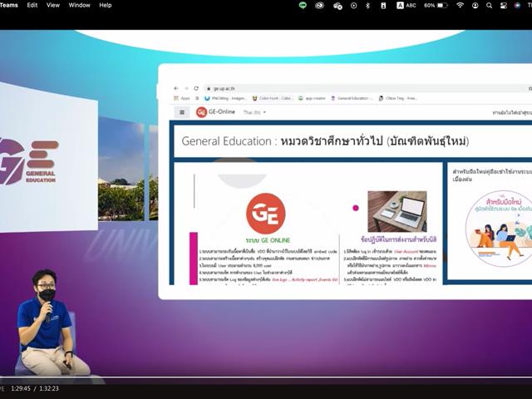Click the GE-Online logo link
The image size is (532, 399).
[215, 112]
